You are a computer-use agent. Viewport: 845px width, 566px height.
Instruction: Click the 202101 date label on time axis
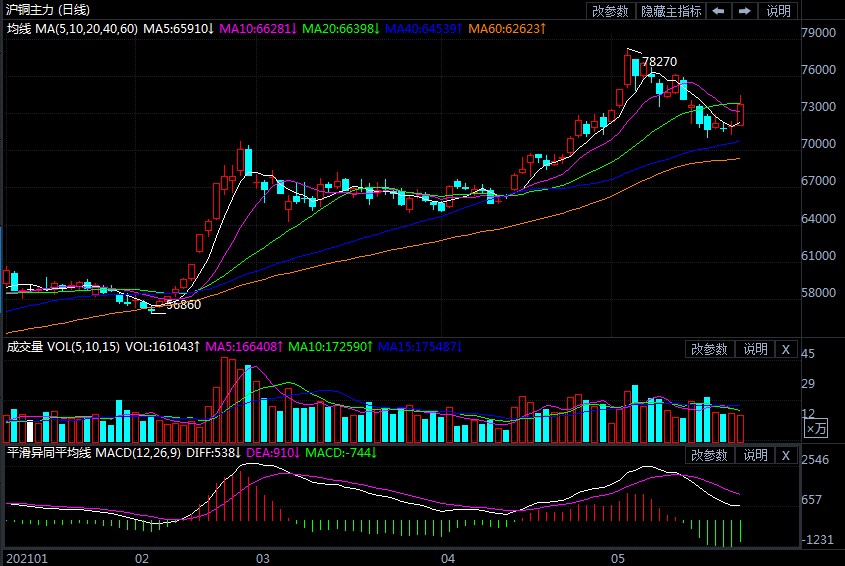click(26, 557)
